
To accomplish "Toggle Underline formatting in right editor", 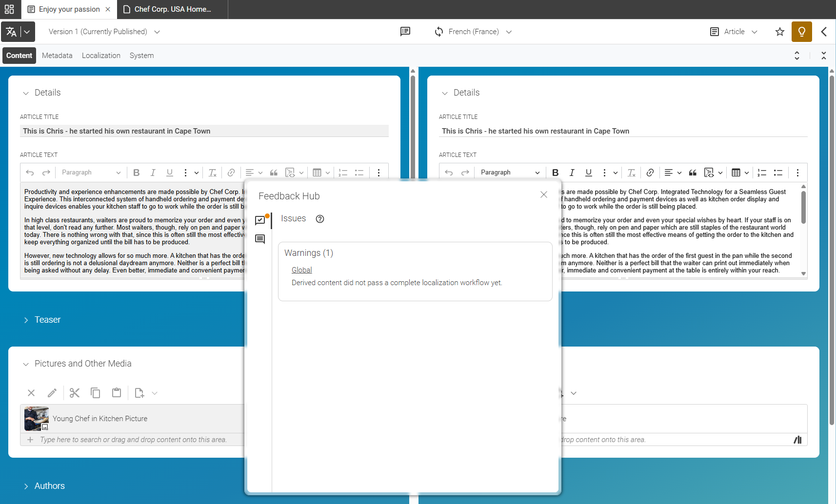I will point(588,173).
